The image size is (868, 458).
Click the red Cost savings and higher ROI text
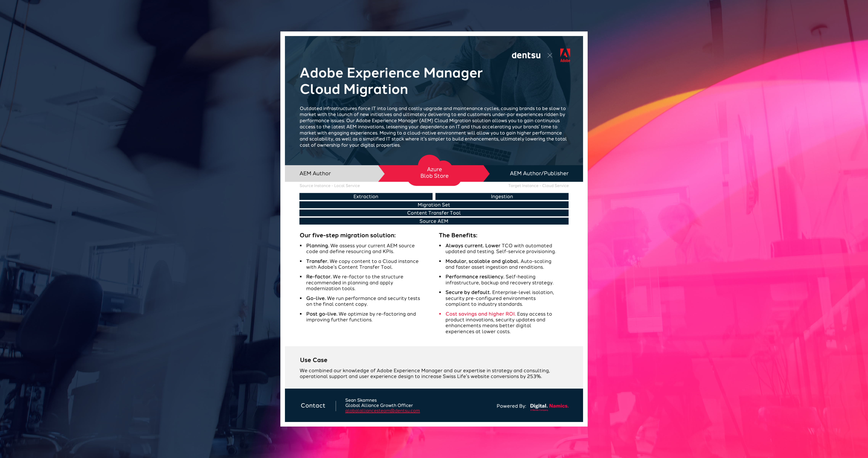pyautogui.click(x=480, y=314)
